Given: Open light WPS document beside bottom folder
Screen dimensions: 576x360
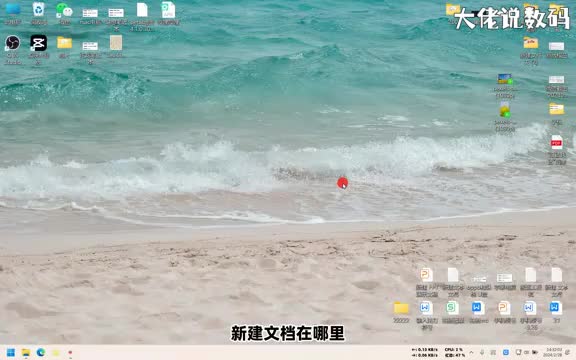Looking at the screenshot, I should (x=426, y=308).
